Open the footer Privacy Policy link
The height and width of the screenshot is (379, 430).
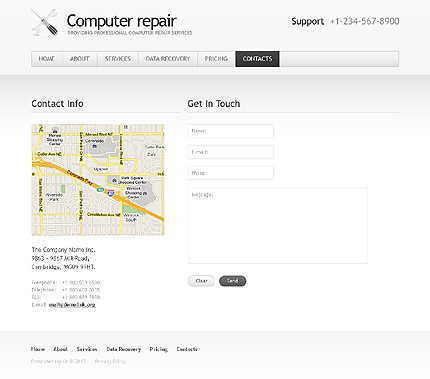(110, 361)
